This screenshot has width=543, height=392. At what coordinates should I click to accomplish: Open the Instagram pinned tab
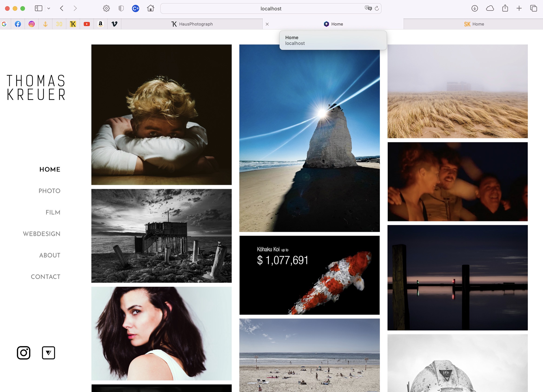click(x=32, y=24)
